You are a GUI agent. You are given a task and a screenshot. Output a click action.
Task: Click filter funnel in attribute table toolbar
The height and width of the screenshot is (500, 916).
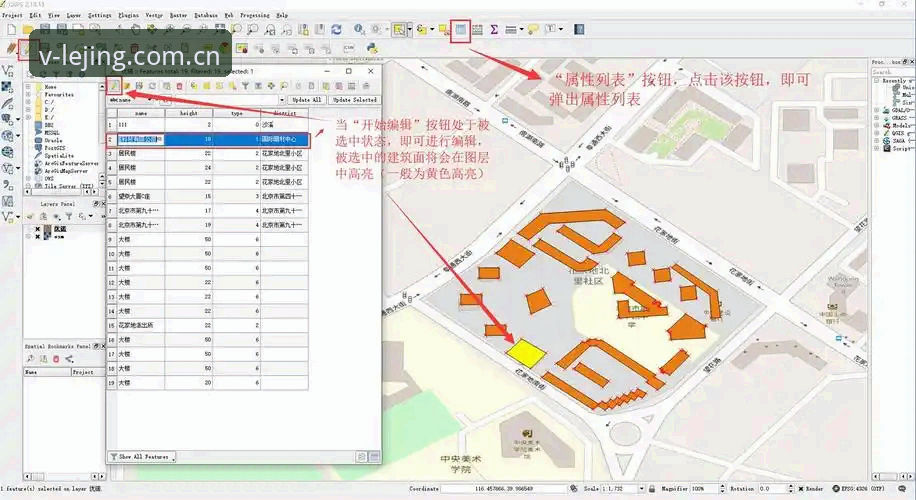point(245,86)
